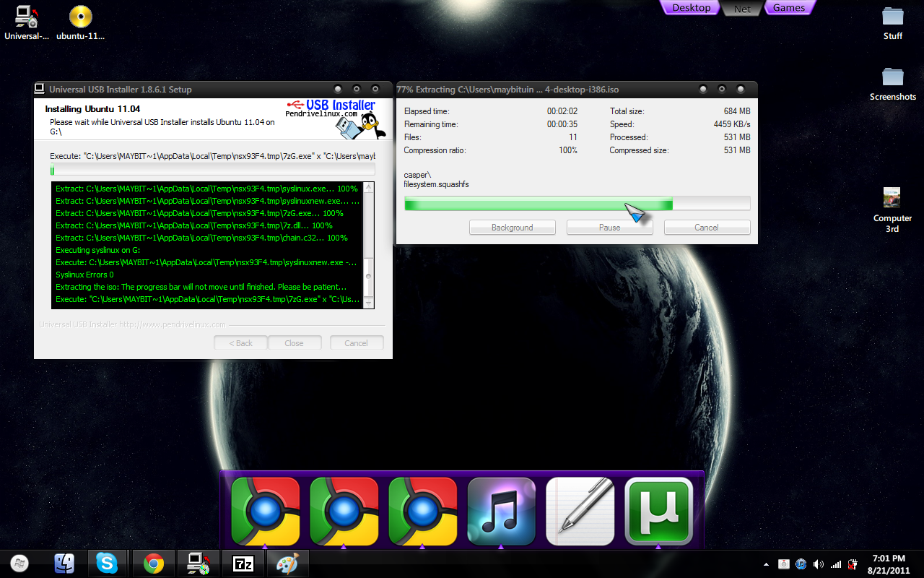Send extraction to Background
The width and height of the screenshot is (924, 578).
512,227
